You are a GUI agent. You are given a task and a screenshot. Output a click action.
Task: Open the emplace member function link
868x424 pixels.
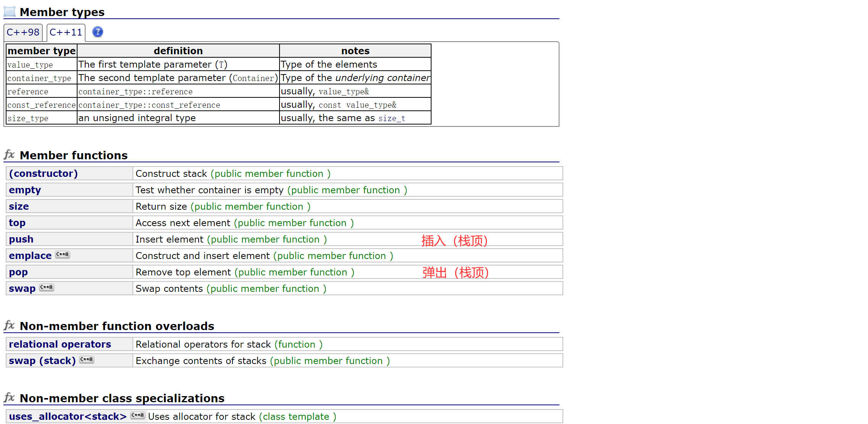(30, 256)
